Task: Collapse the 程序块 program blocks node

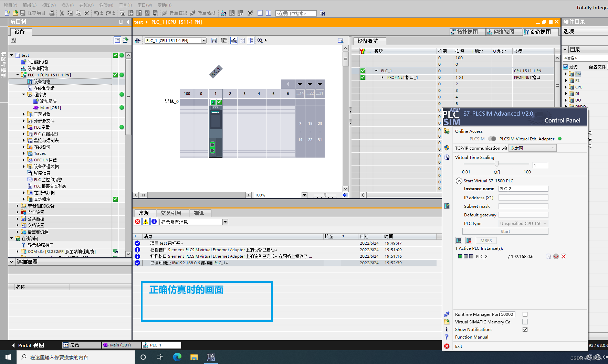Action: [x=24, y=95]
